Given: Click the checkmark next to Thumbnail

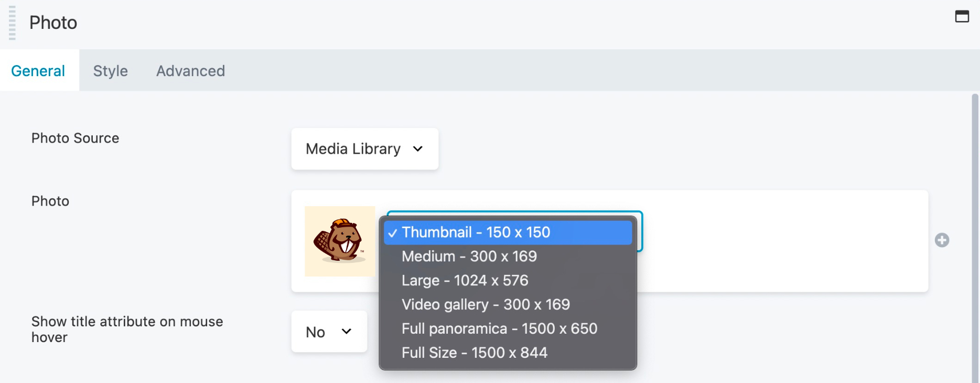Looking at the screenshot, I should (393, 233).
